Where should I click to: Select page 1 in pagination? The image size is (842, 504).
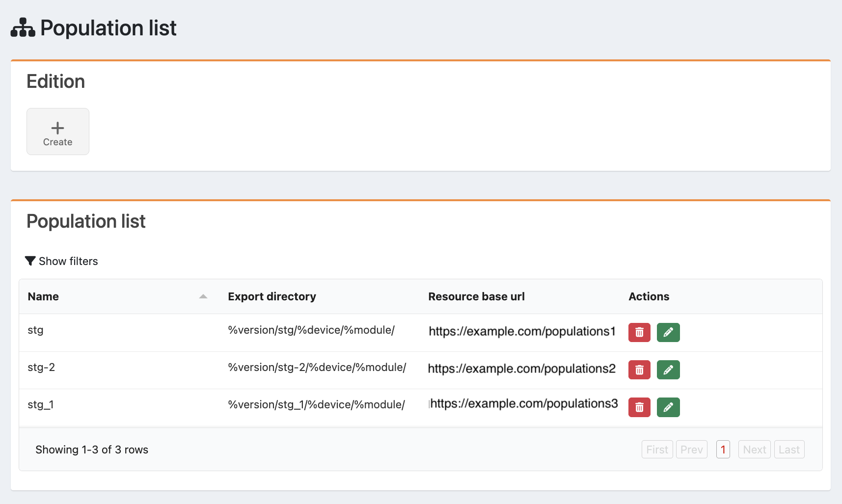point(723,450)
